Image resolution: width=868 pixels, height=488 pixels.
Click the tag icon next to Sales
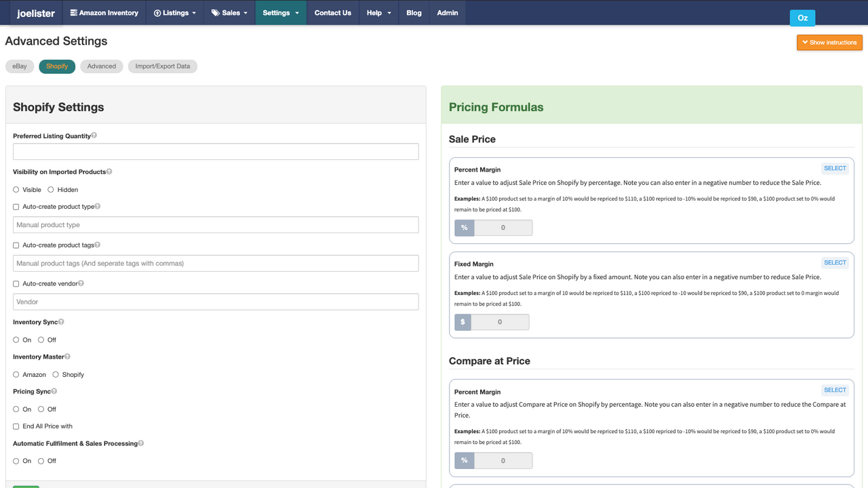coord(216,12)
